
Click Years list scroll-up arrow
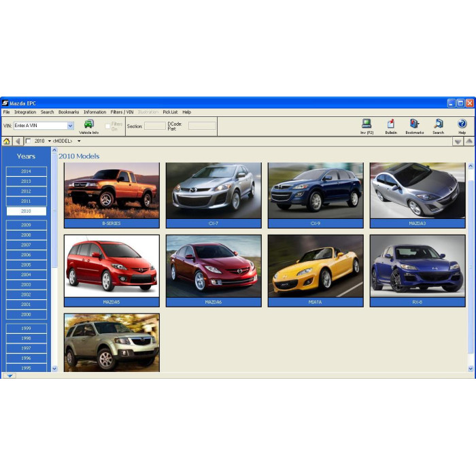54,150
